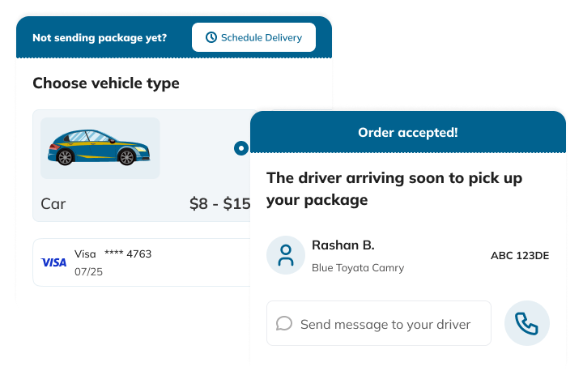
Task: Click the blue car thumbnail image
Action: click(100, 148)
